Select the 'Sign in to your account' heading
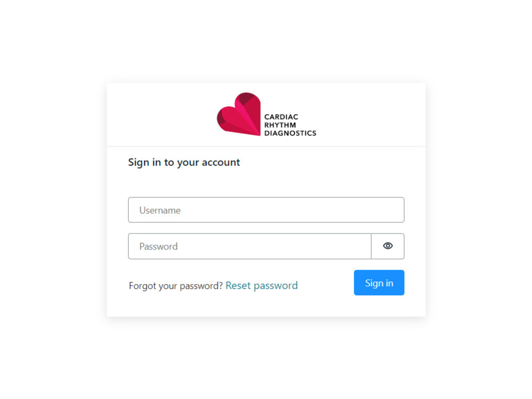 184,162
